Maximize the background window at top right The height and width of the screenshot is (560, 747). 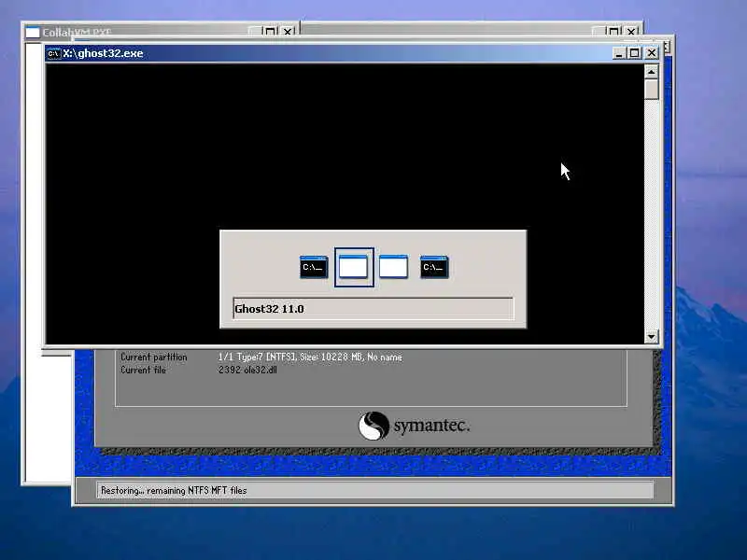[613, 32]
